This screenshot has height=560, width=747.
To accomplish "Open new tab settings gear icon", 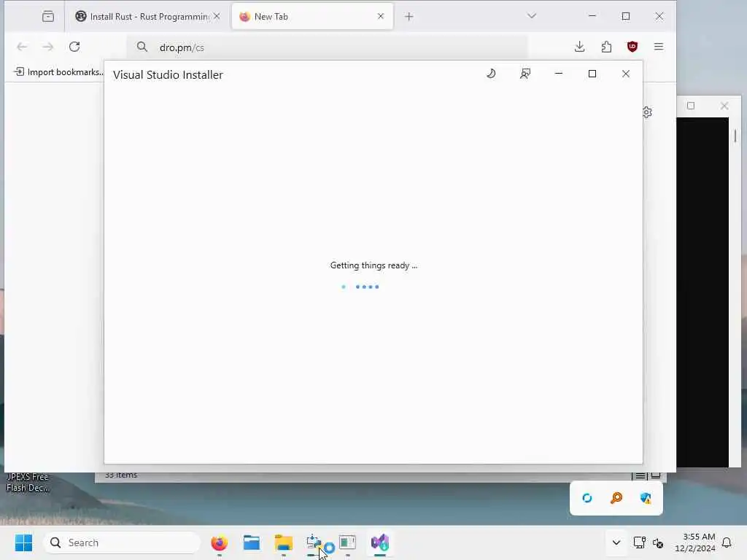I will pos(647,112).
